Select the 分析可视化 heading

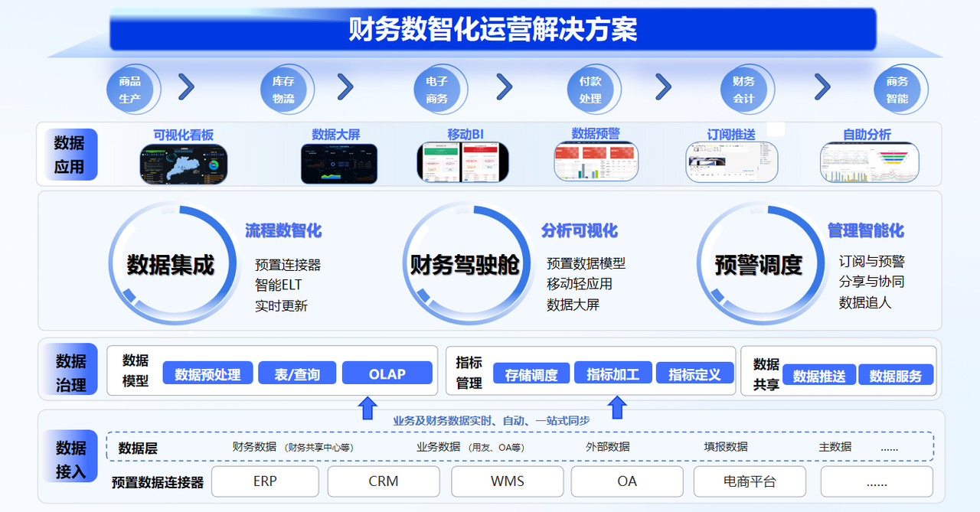[x=580, y=230]
